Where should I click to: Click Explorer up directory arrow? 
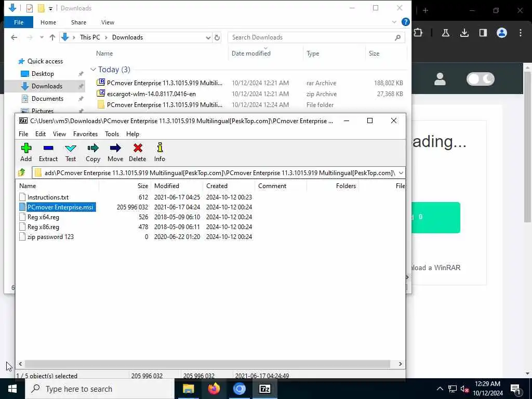tap(52, 37)
